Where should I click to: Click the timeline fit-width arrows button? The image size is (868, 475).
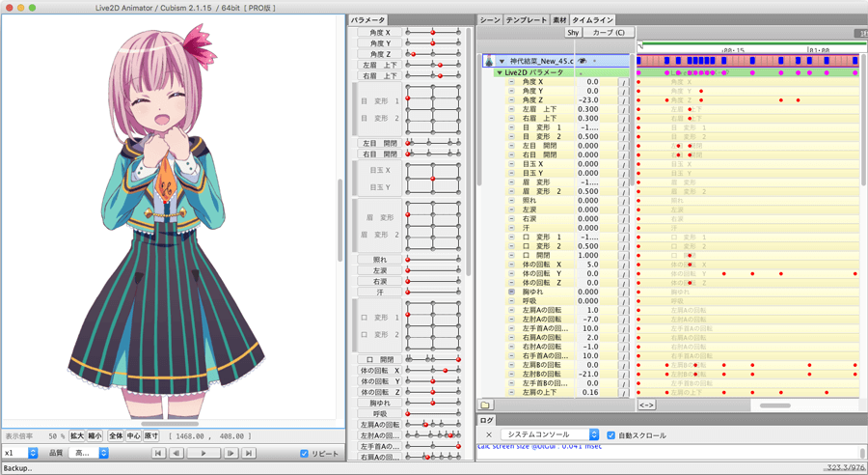click(x=646, y=405)
